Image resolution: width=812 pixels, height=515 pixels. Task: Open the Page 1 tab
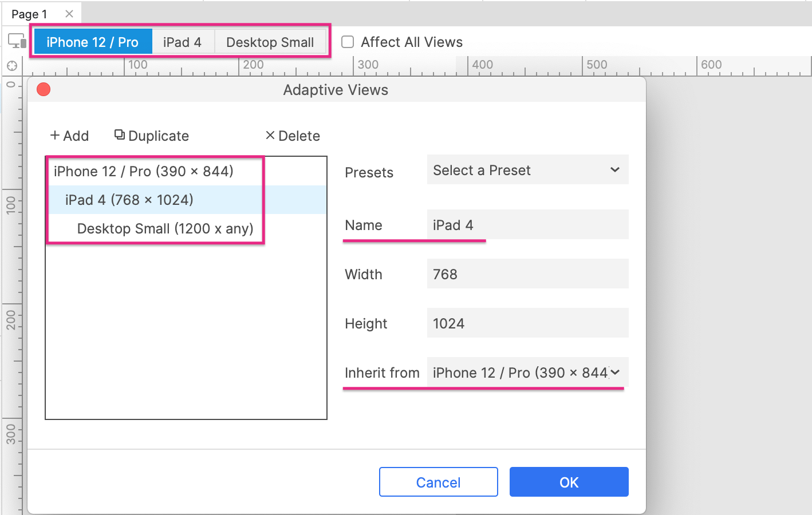coord(30,14)
